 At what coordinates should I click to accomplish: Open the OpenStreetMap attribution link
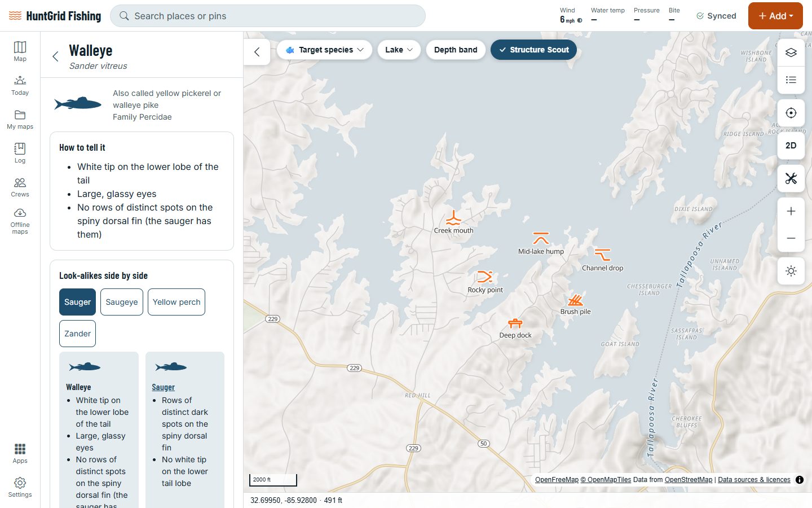(x=689, y=480)
